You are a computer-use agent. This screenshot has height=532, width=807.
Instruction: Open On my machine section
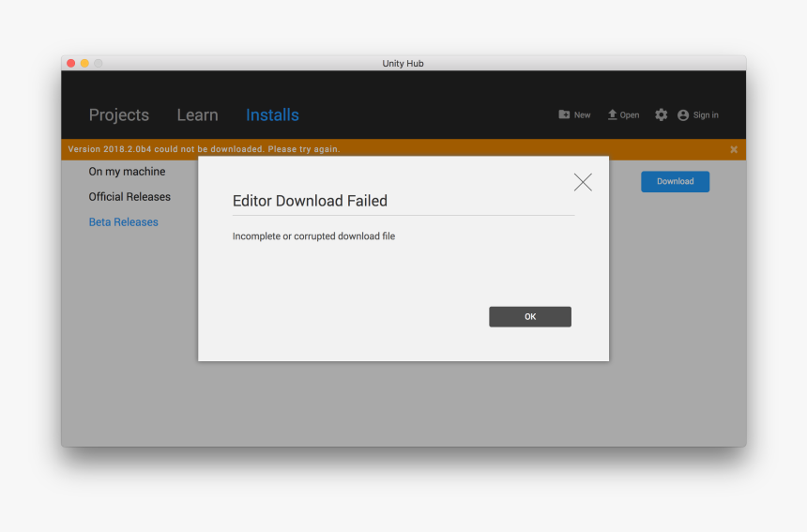127,172
